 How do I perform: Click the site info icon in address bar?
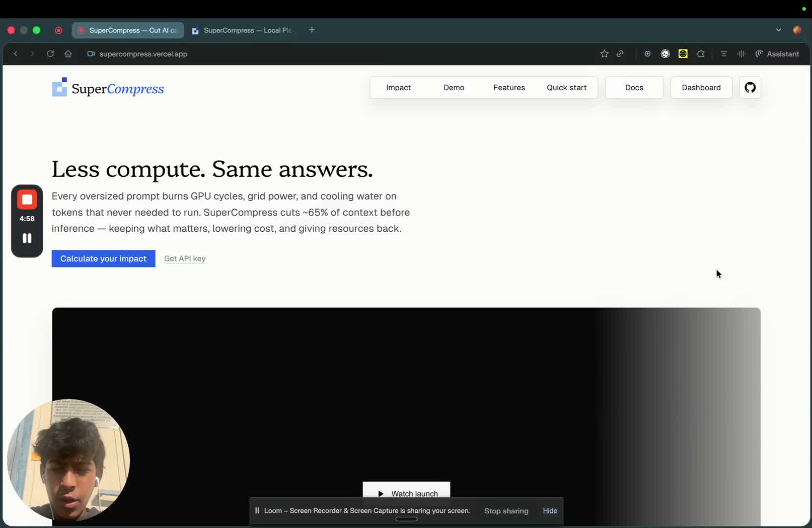[91, 54]
